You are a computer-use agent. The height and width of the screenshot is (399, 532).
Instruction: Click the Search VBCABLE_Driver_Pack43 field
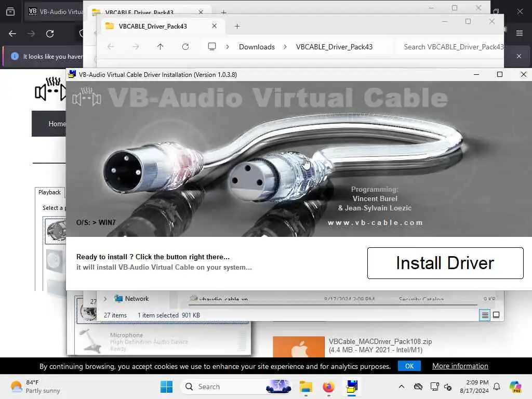click(450, 47)
